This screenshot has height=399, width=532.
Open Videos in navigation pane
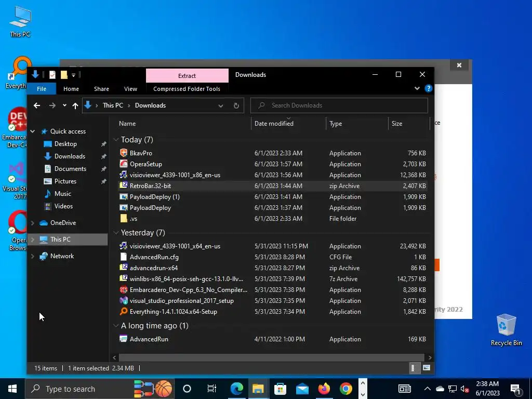63,206
